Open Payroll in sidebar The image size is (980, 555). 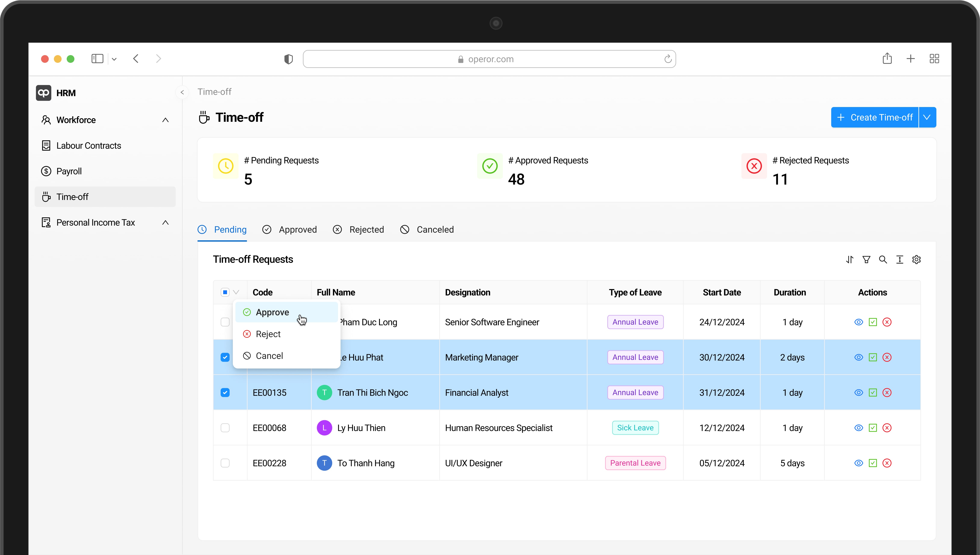(x=105, y=171)
